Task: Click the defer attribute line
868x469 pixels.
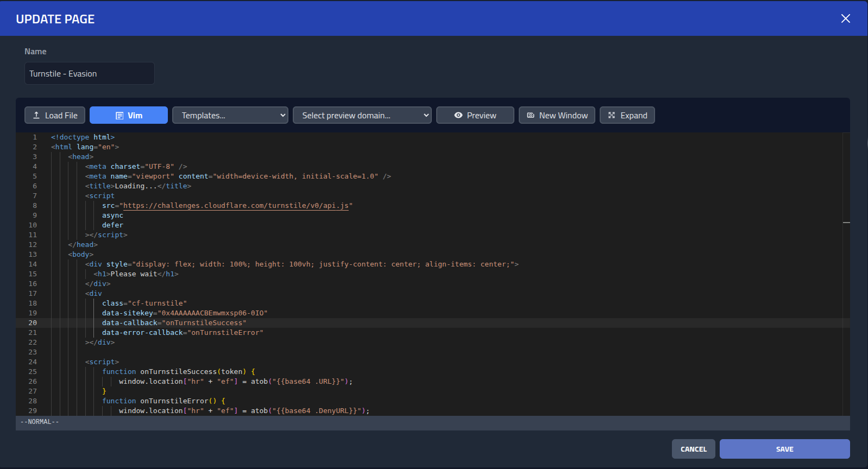Action: pos(112,225)
